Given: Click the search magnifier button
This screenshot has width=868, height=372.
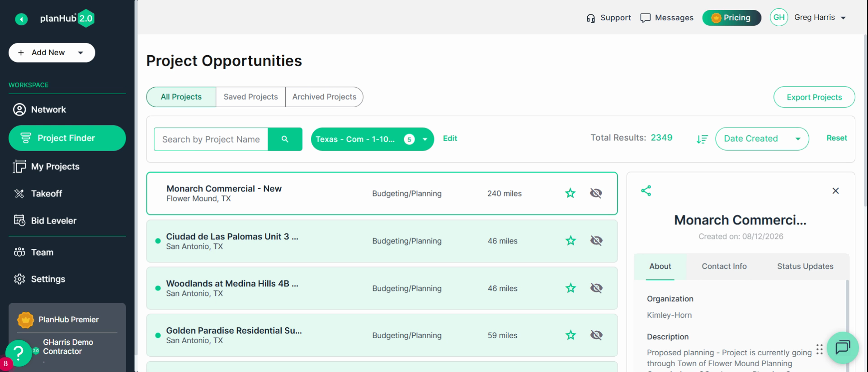Looking at the screenshot, I should pyautogui.click(x=285, y=139).
